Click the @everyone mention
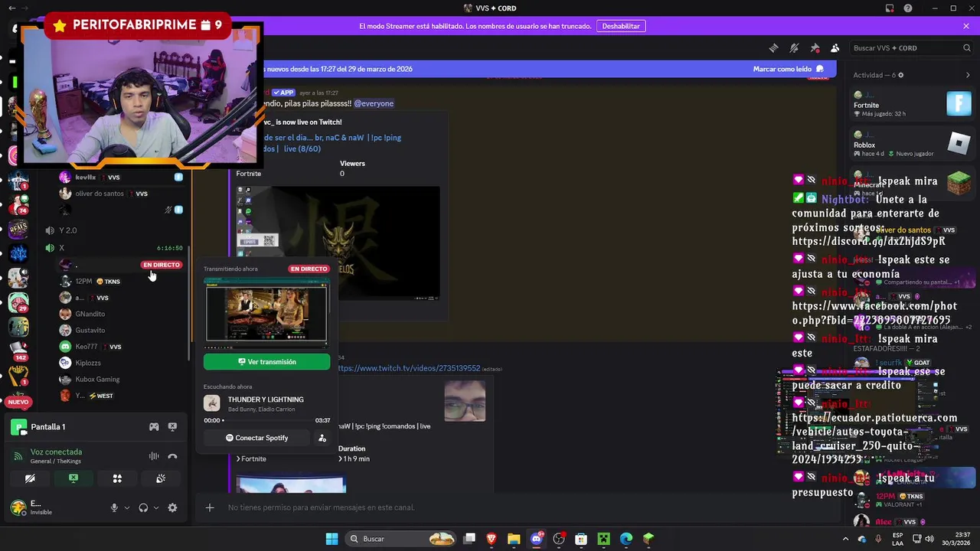The width and height of the screenshot is (980, 551). point(374,103)
